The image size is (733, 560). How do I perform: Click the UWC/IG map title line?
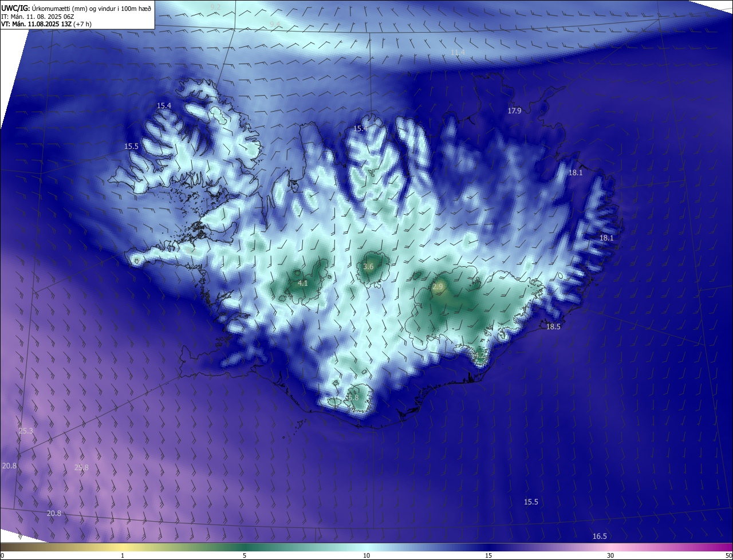(76, 7)
